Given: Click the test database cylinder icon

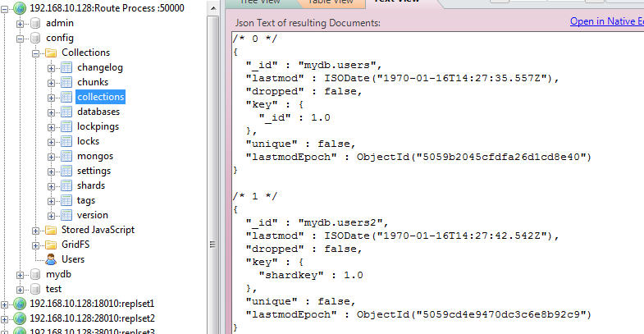Looking at the screenshot, I should 36,289.
